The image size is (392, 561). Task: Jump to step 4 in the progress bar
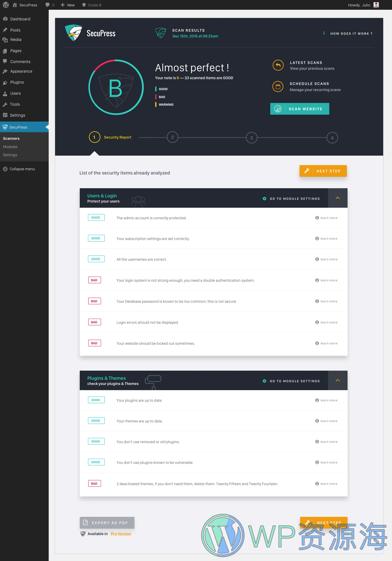click(332, 138)
